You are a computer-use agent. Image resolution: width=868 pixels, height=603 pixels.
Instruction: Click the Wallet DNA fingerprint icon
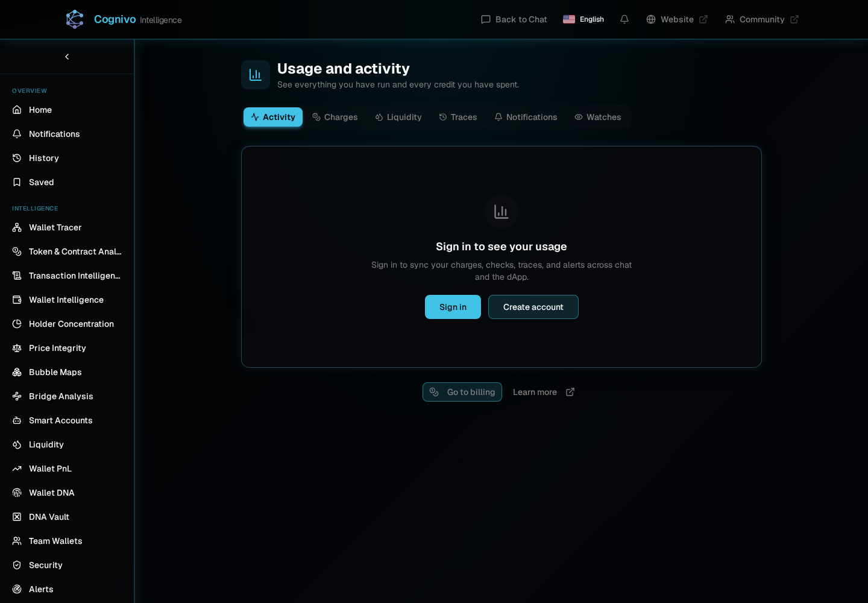click(x=17, y=493)
